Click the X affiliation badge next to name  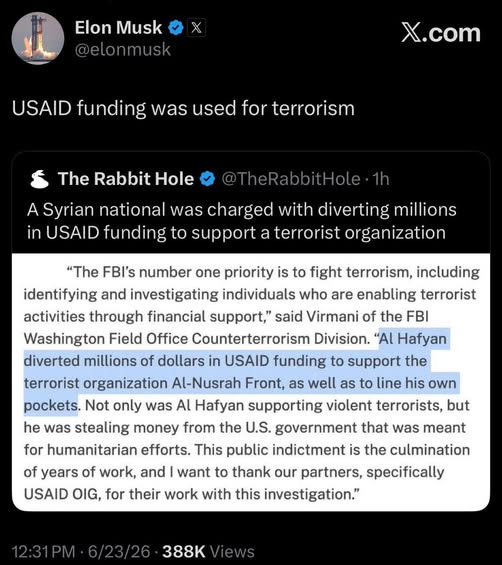[x=196, y=27]
